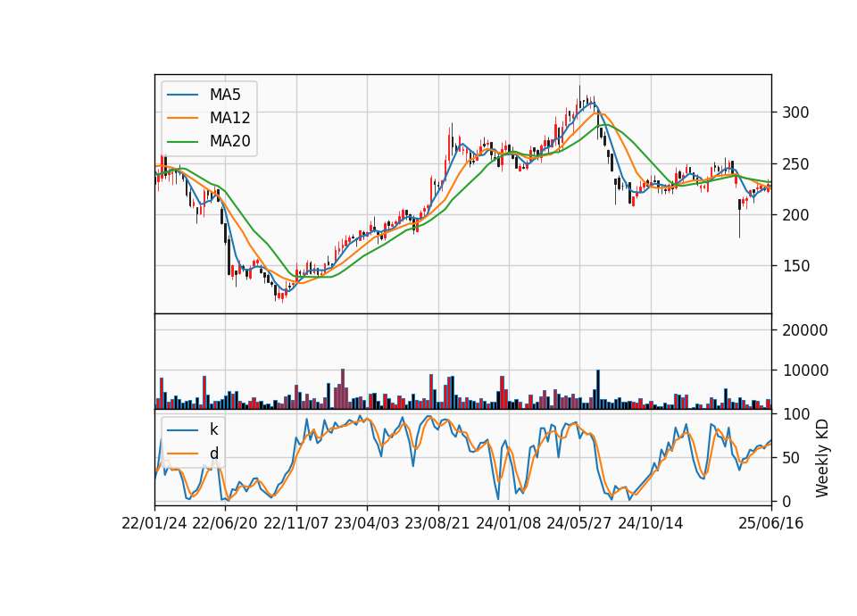Click the 24/01/08 date tick label
This screenshot has width=857, height=616.
(508, 523)
